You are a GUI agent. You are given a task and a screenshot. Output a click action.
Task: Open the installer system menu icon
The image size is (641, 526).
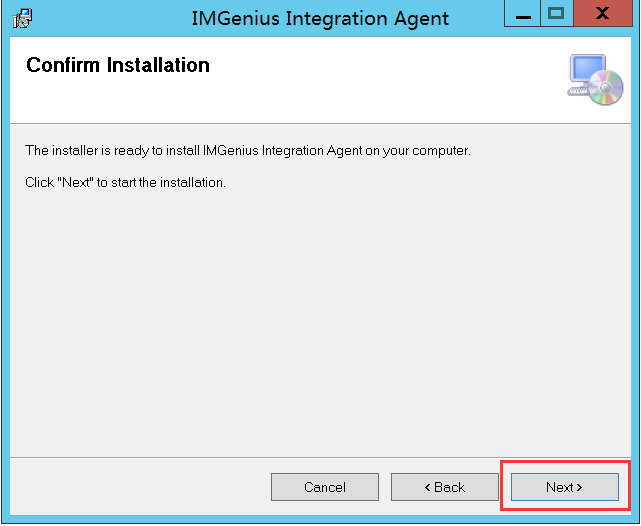point(21,18)
